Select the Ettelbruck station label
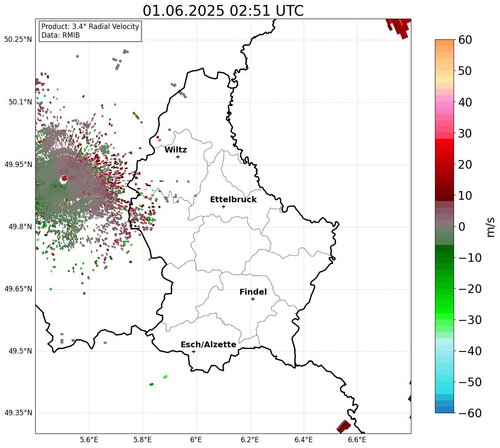 [233, 200]
